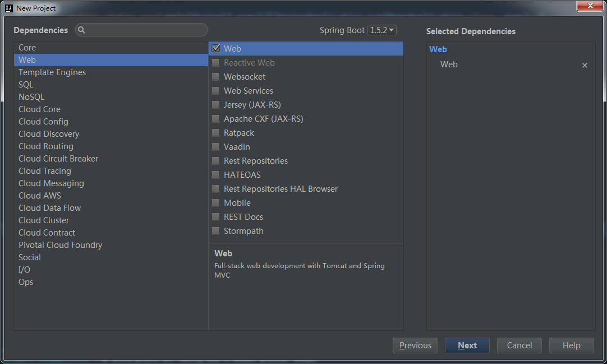Open the Template Engines category

[52, 72]
